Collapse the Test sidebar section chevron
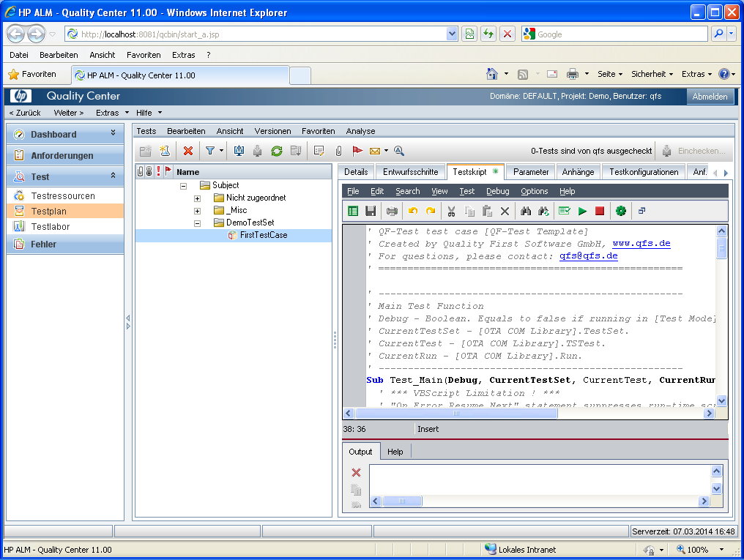This screenshot has width=744, height=560. pos(113,176)
